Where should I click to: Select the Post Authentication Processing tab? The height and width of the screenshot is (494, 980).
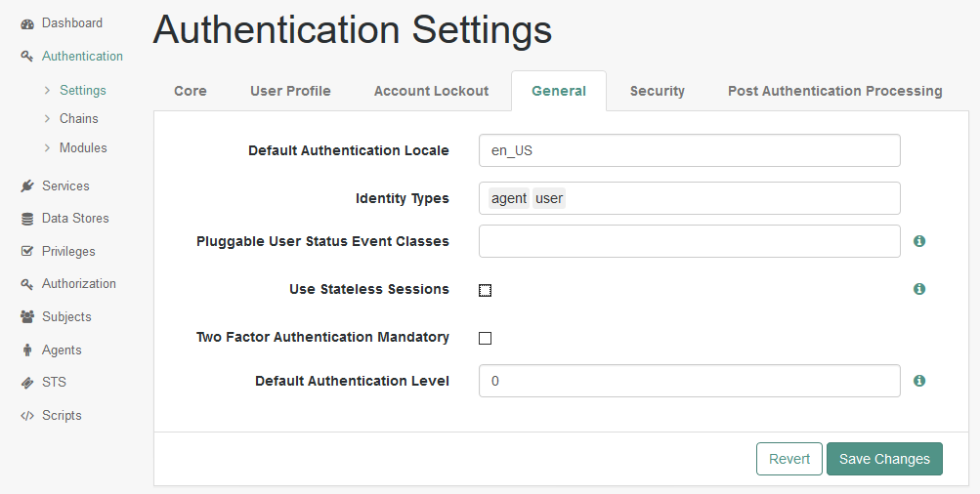coord(834,91)
